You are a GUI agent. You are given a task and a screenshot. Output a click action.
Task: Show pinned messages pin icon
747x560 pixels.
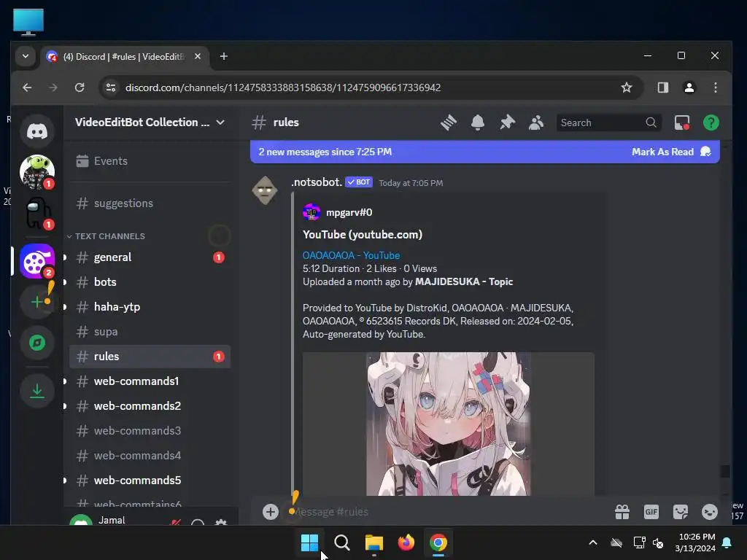[507, 122]
